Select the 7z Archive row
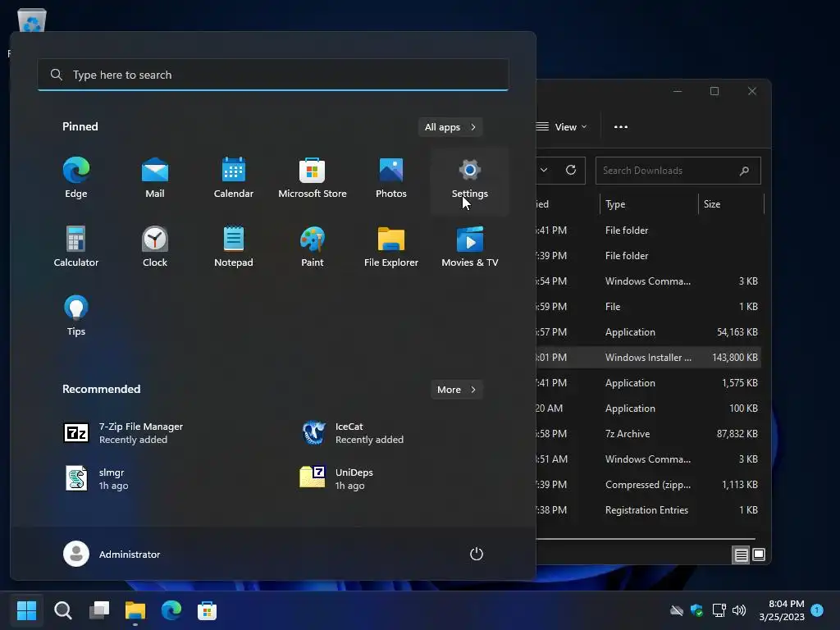The width and height of the screenshot is (840, 630). coord(648,434)
